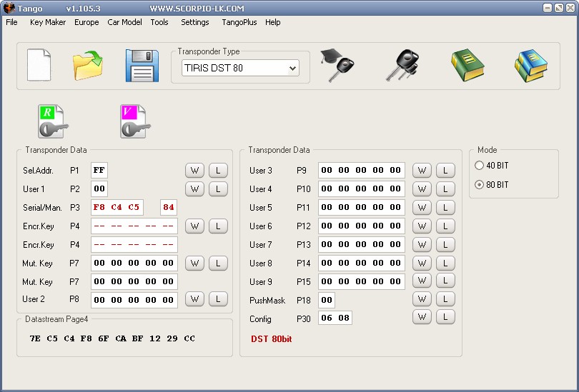Click W button for Mut. Key P7

tap(194, 263)
